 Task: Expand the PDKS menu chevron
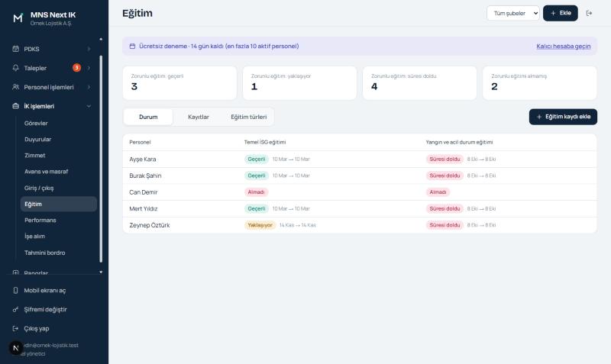click(89, 49)
